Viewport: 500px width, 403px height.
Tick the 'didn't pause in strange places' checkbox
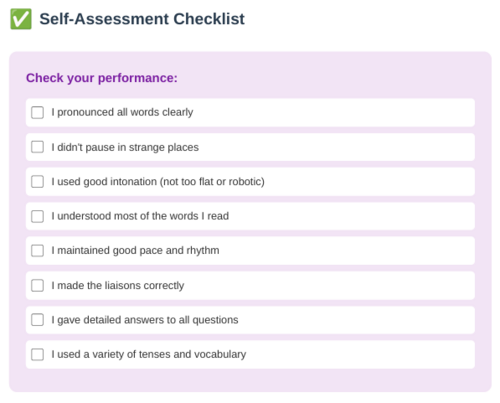[37, 147]
